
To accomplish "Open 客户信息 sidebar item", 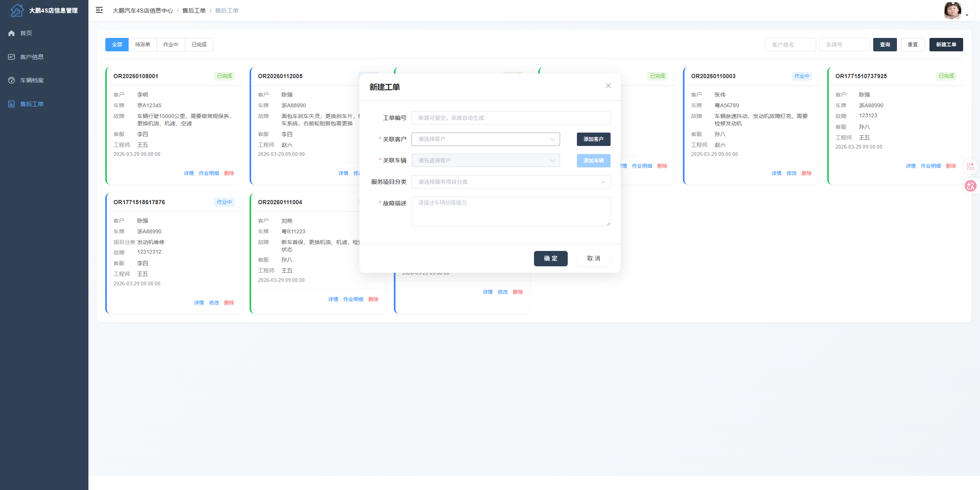I will click(x=31, y=57).
